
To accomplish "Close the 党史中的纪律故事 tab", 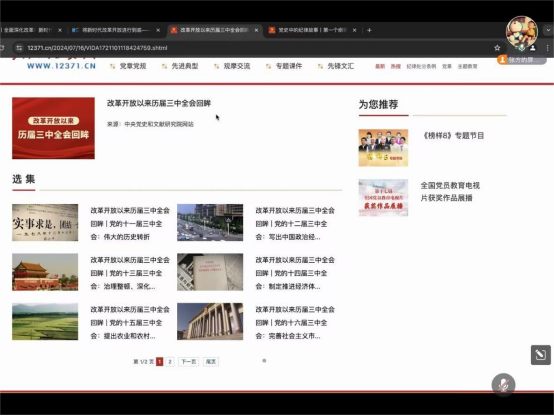I will [354, 30].
